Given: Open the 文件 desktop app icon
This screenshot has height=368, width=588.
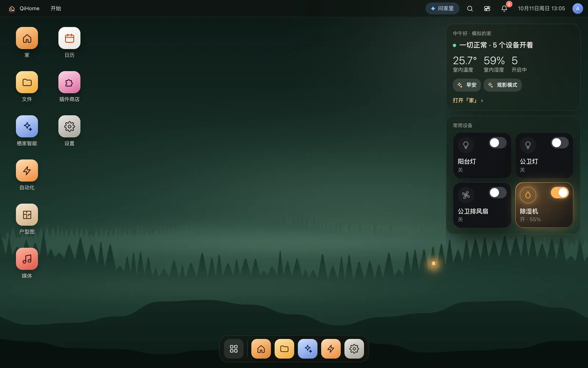Looking at the screenshot, I should click(x=27, y=82).
